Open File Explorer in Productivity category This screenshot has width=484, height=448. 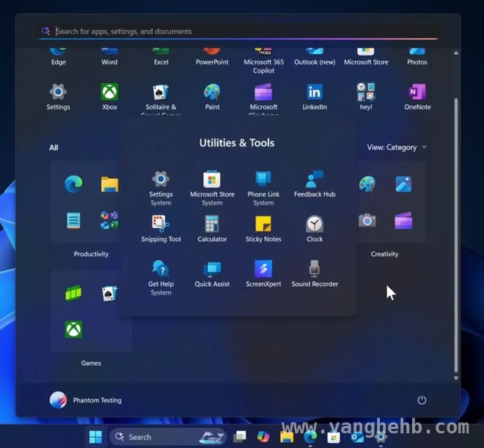pyautogui.click(x=109, y=184)
